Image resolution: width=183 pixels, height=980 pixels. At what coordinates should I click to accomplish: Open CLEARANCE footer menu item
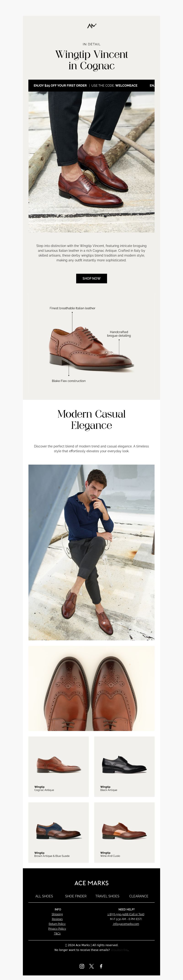tap(139, 896)
